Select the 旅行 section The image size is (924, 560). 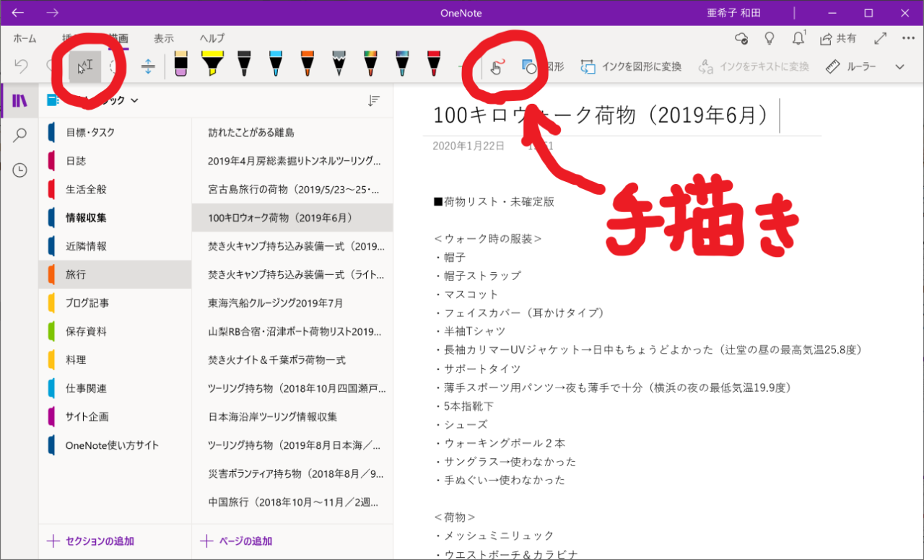[x=115, y=275]
